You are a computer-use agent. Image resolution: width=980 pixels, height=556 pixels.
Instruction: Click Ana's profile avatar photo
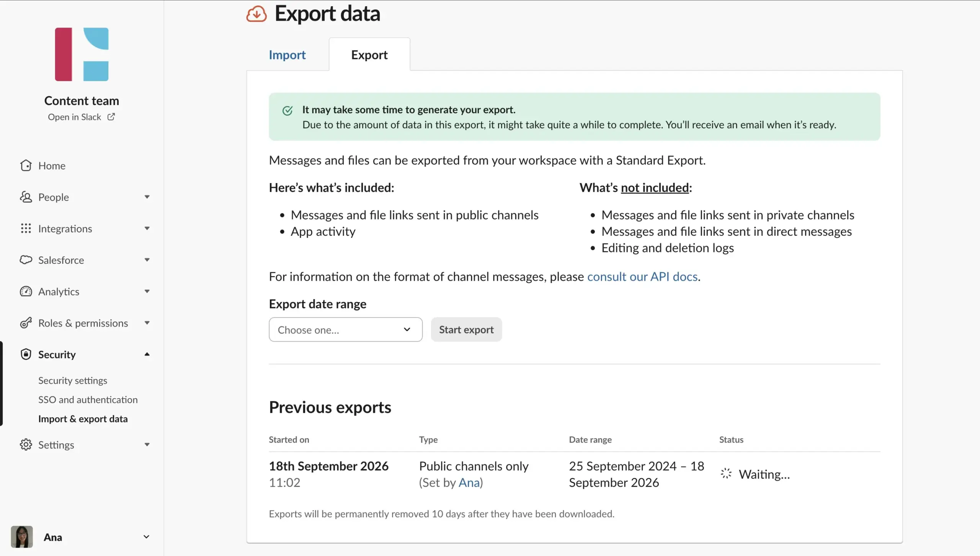point(22,536)
